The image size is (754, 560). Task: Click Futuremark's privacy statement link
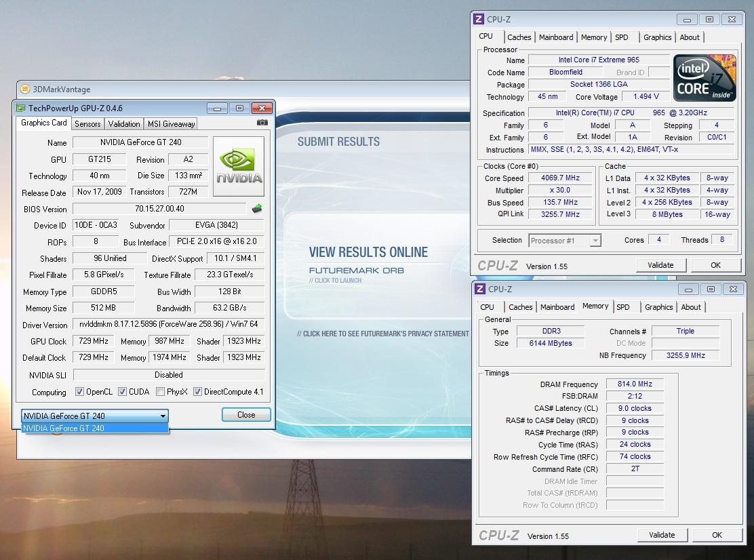click(383, 334)
